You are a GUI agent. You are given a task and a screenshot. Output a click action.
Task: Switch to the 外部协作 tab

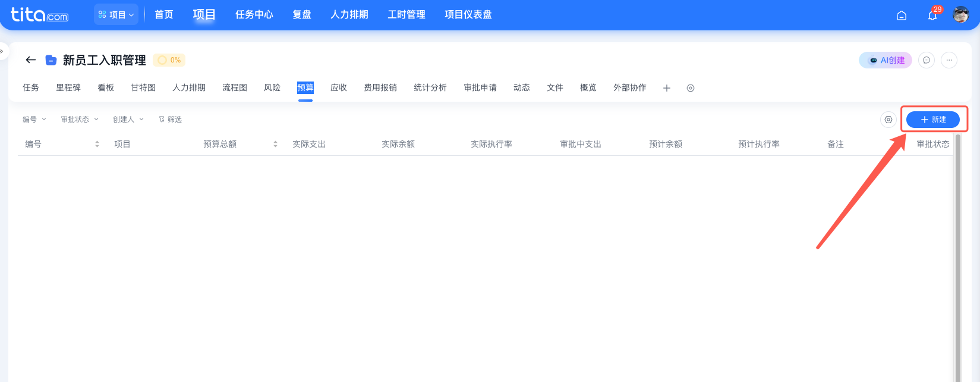click(630, 87)
